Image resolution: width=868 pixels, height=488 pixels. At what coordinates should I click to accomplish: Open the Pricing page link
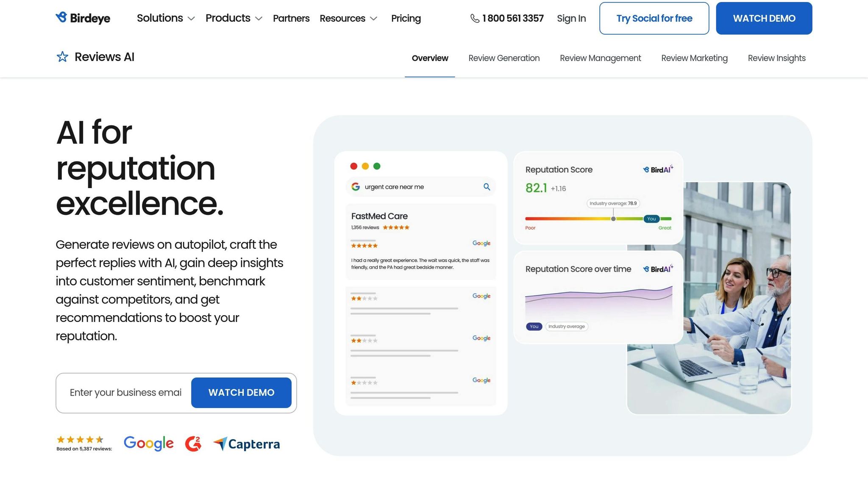(x=406, y=18)
